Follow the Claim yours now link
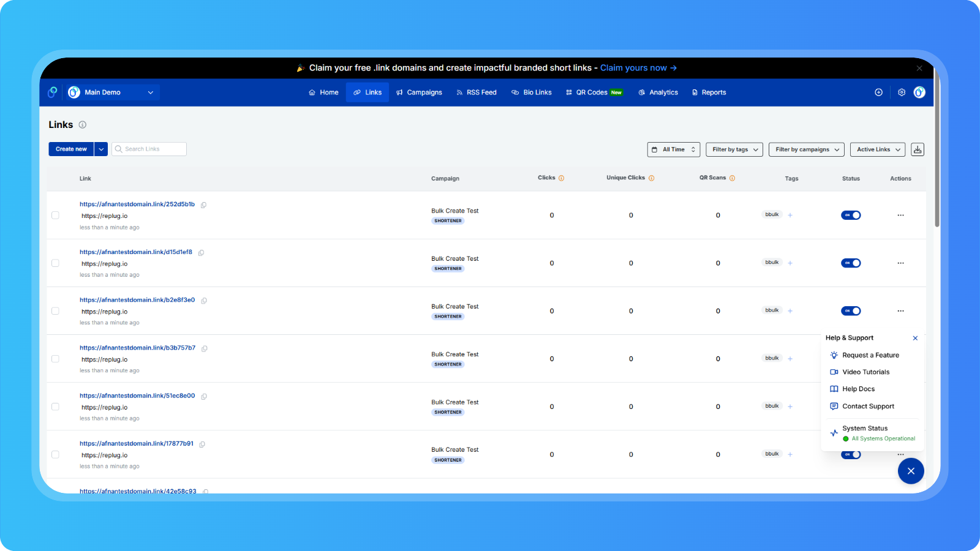Viewport: 980px width, 551px height. click(x=638, y=68)
